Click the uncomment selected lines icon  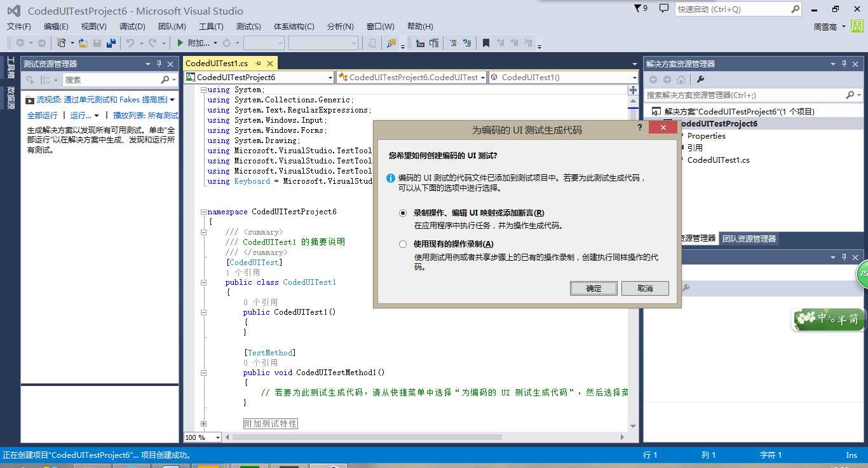click(x=467, y=43)
